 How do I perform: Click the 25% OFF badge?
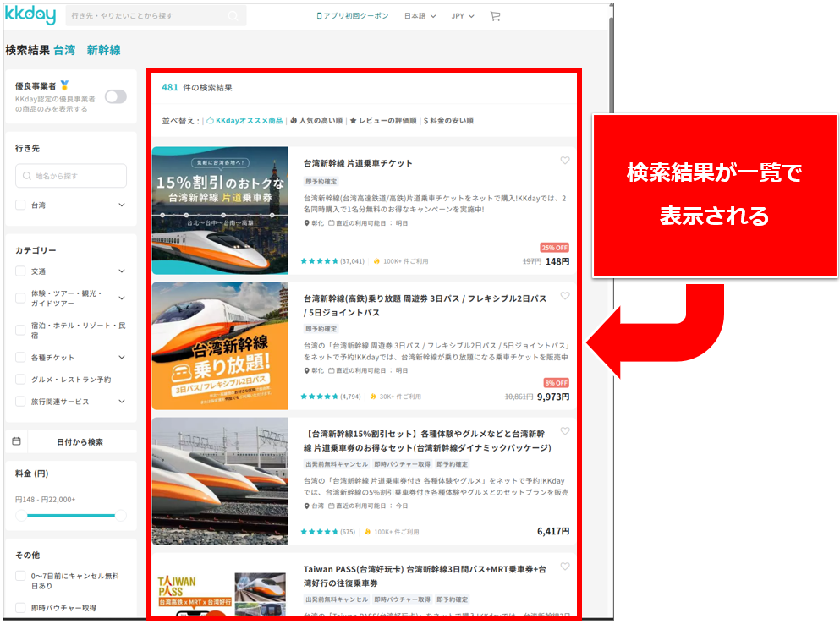(x=554, y=248)
